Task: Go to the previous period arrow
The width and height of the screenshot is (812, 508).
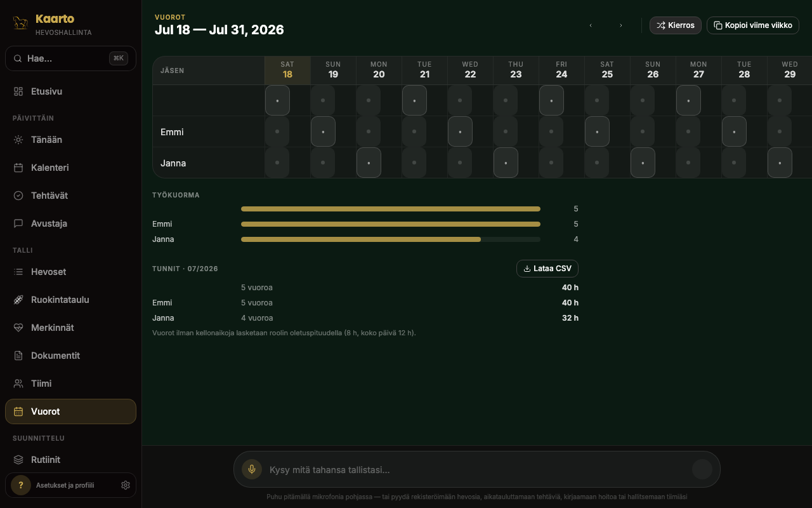Action: (x=591, y=25)
